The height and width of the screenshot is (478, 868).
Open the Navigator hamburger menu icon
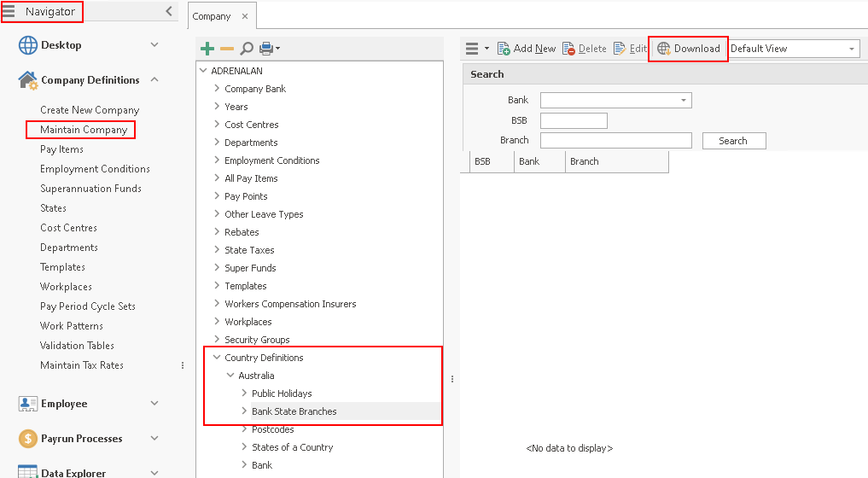(x=9, y=11)
